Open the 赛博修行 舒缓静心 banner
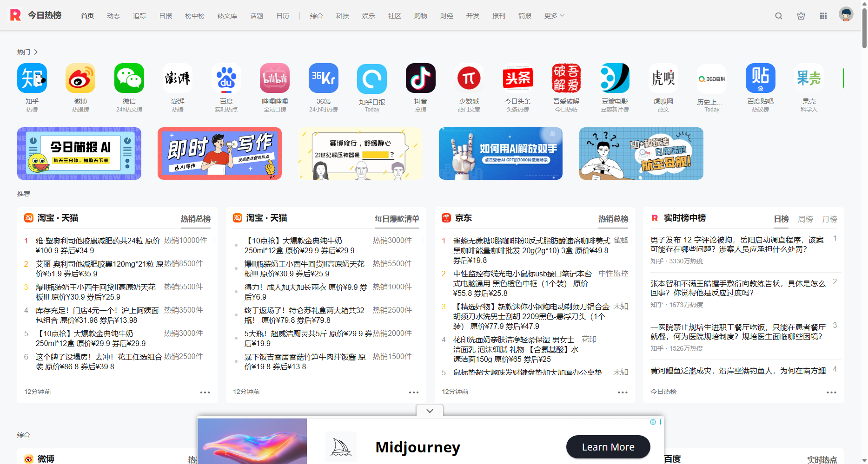The width and height of the screenshot is (868, 464). pos(360,153)
